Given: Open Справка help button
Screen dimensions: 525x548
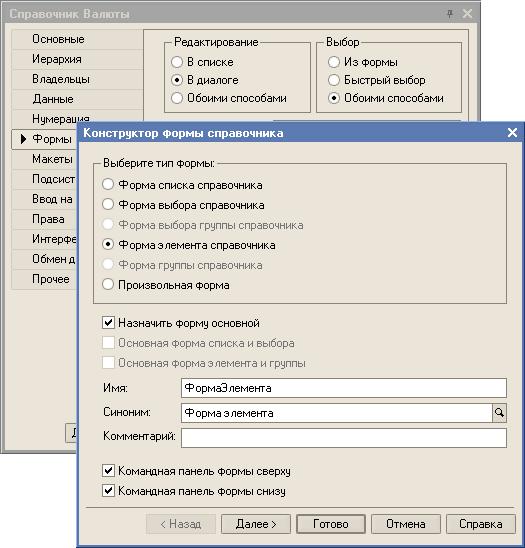Looking at the screenshot, I should point(481,524).
